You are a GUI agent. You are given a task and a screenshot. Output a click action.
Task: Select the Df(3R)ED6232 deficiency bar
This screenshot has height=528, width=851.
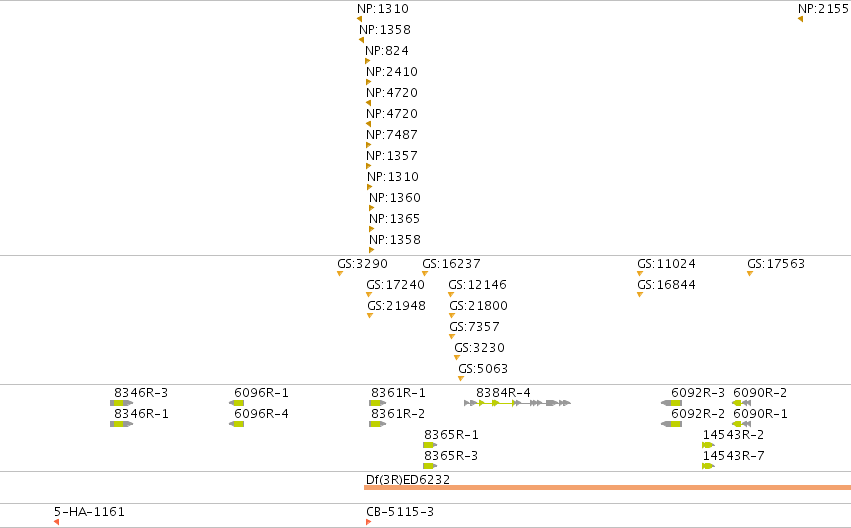click(607, 487)
